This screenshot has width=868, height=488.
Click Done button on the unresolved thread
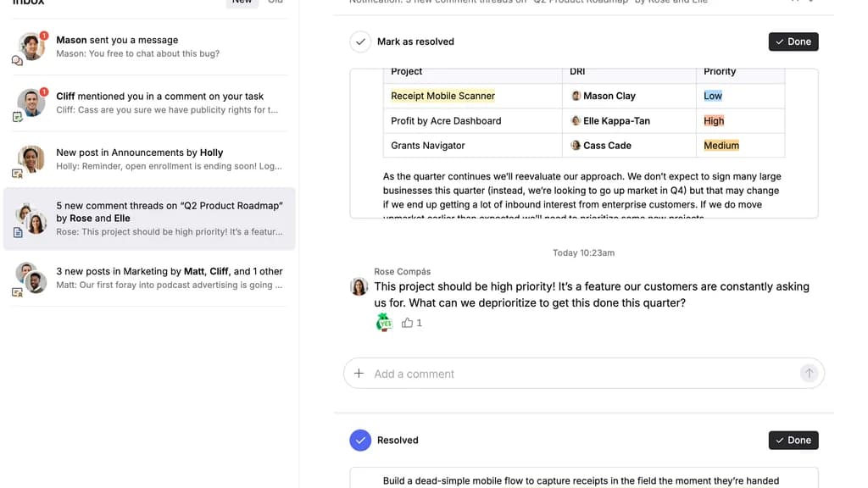click(793, 42)
